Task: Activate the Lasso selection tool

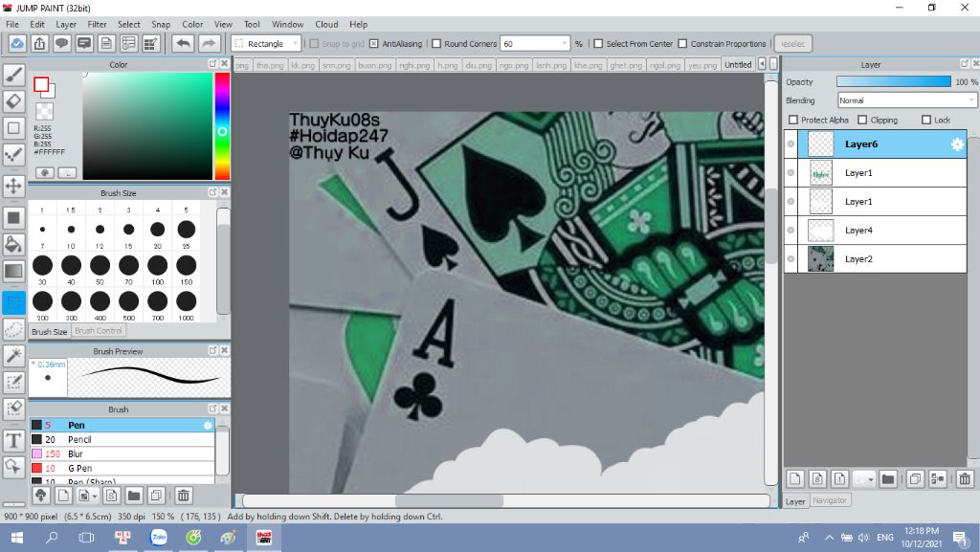Action: (13, 328)
